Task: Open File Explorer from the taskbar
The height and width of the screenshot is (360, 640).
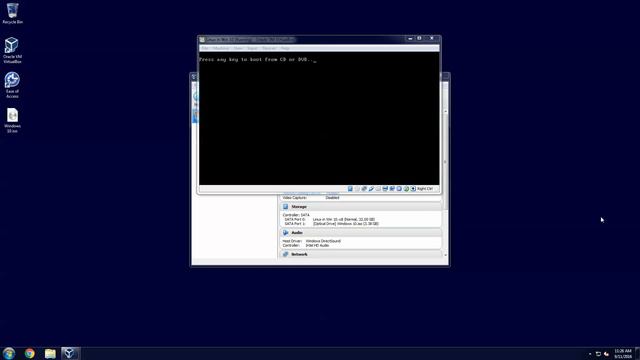Action: 50,353
